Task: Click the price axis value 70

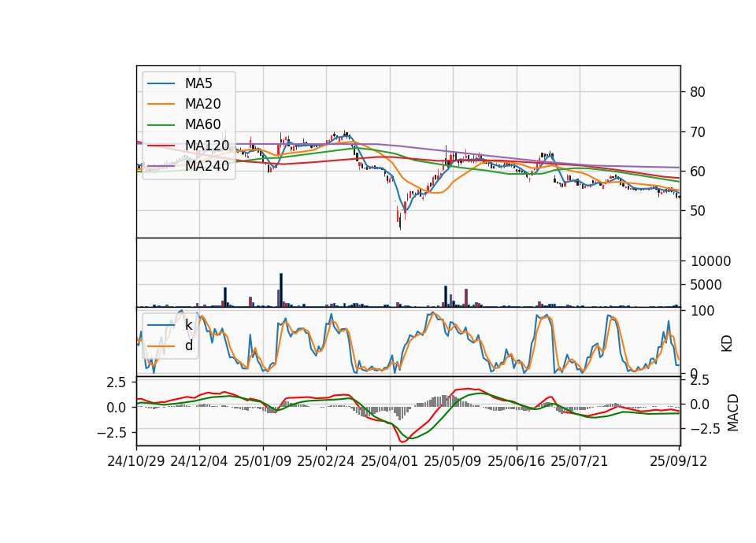Action: point(697,131)
